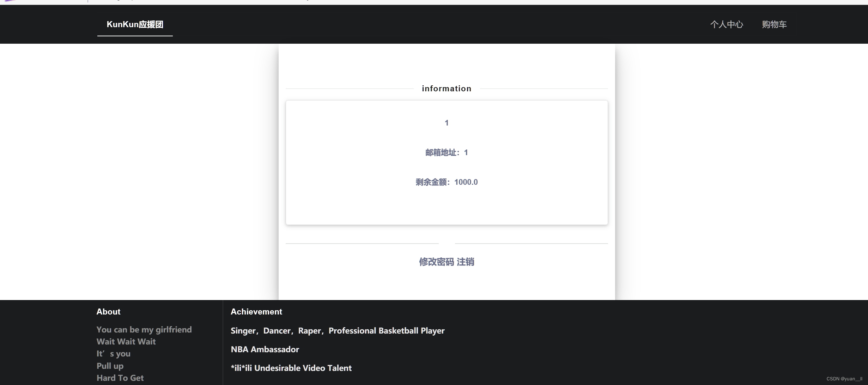Click 'NBA Ambassador' under Achievement
Image resolution: width=868 pixels, height=385 pixels.
coord(265,349)
